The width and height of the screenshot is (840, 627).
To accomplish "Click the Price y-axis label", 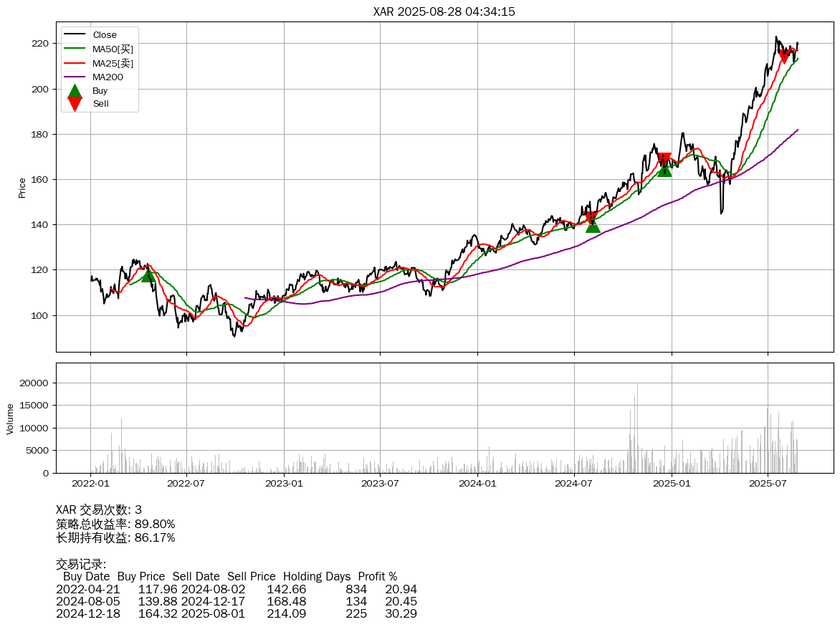I will [x=22, y=188].
